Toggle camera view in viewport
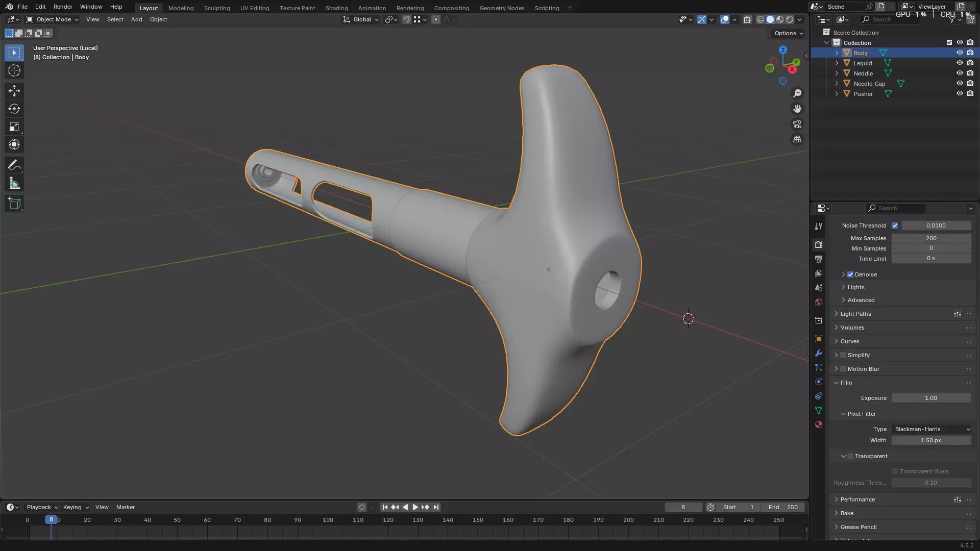Image resolution: width=980 pixels, height=551 pixels. tap(797, 124)
